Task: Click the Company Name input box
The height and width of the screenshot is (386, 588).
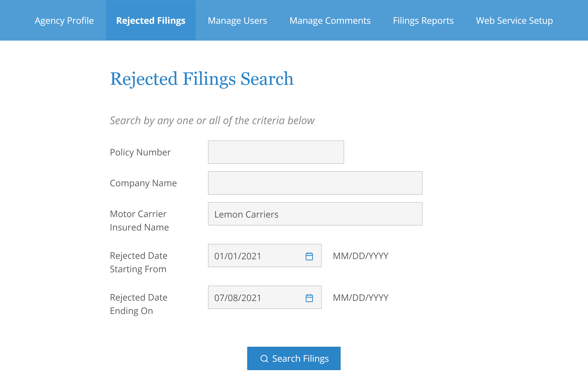Action: [x=315, y=183]
